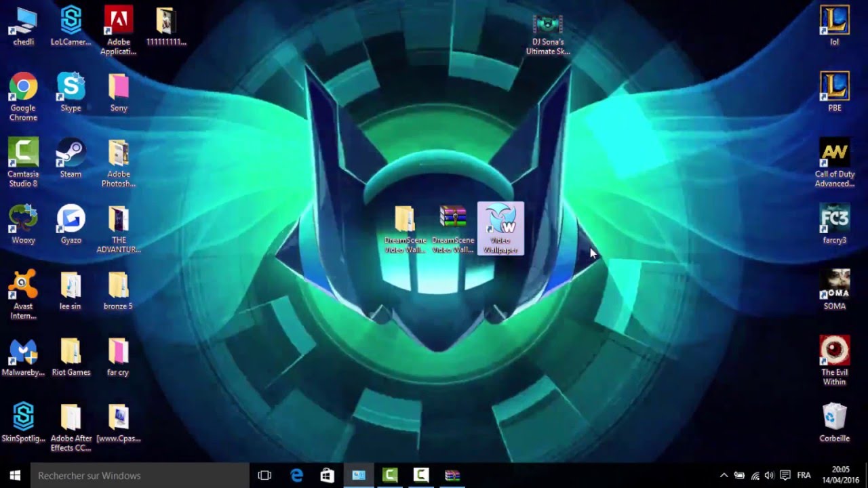
Task: Select the chedli computer shortcut
Action: click(x=23, y=26)
